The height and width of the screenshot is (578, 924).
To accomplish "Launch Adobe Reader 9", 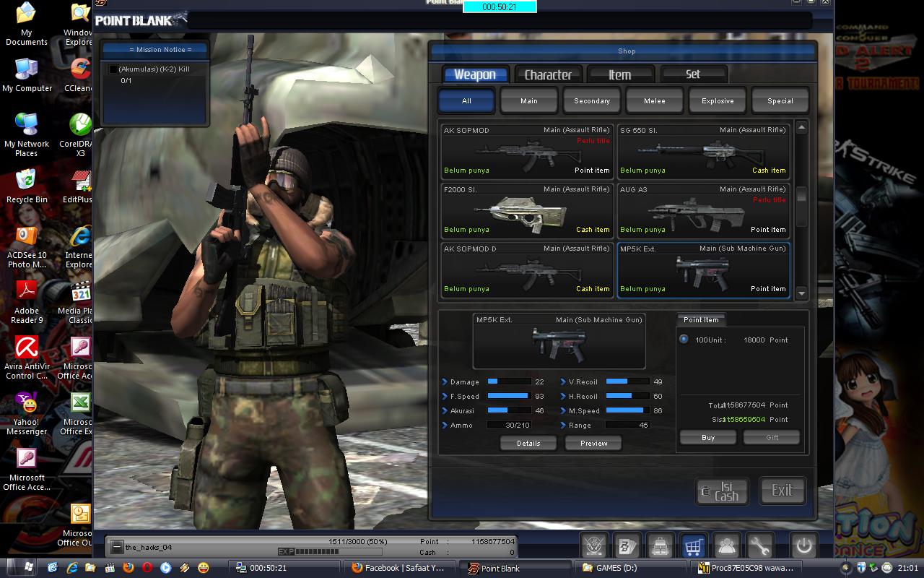I will (27, 302).
